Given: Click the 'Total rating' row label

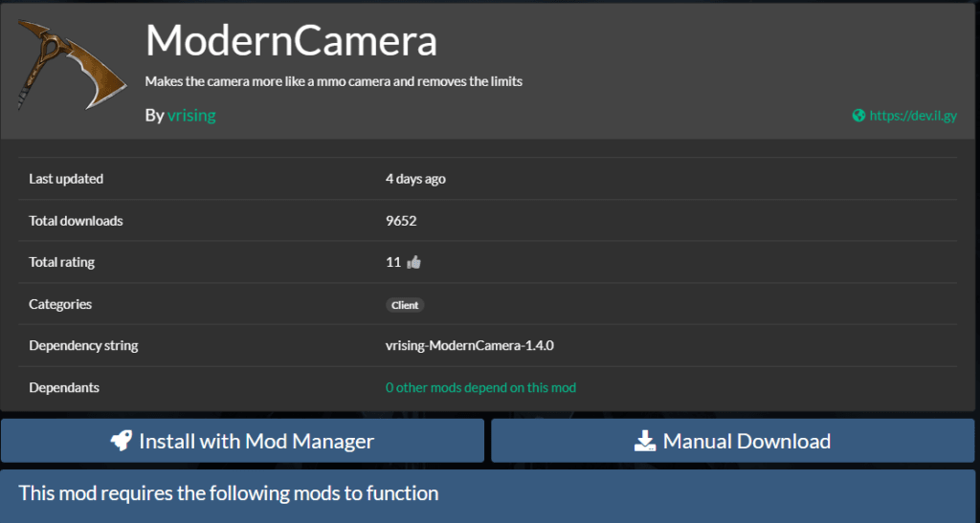Looking at the screenshot, I should 61,262.
